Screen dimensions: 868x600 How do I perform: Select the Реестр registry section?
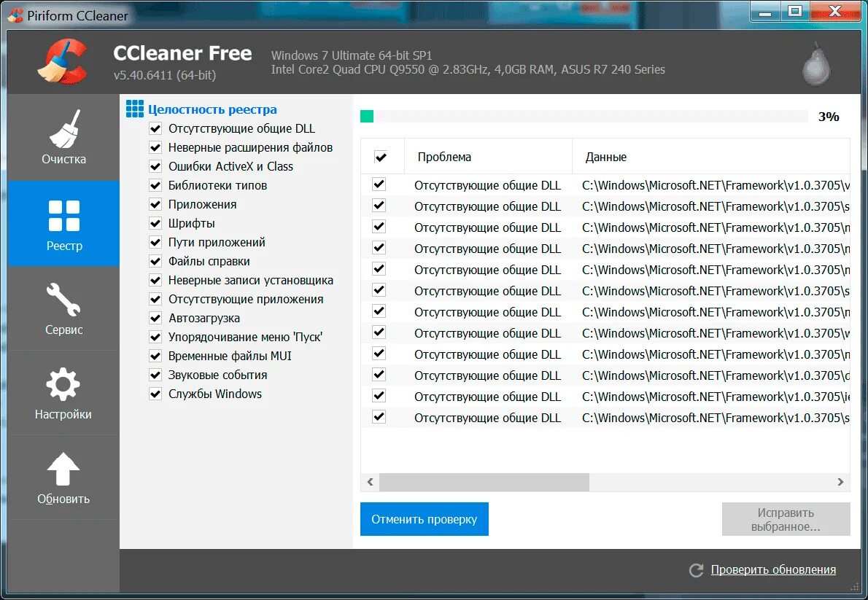(x=63, y=224)
